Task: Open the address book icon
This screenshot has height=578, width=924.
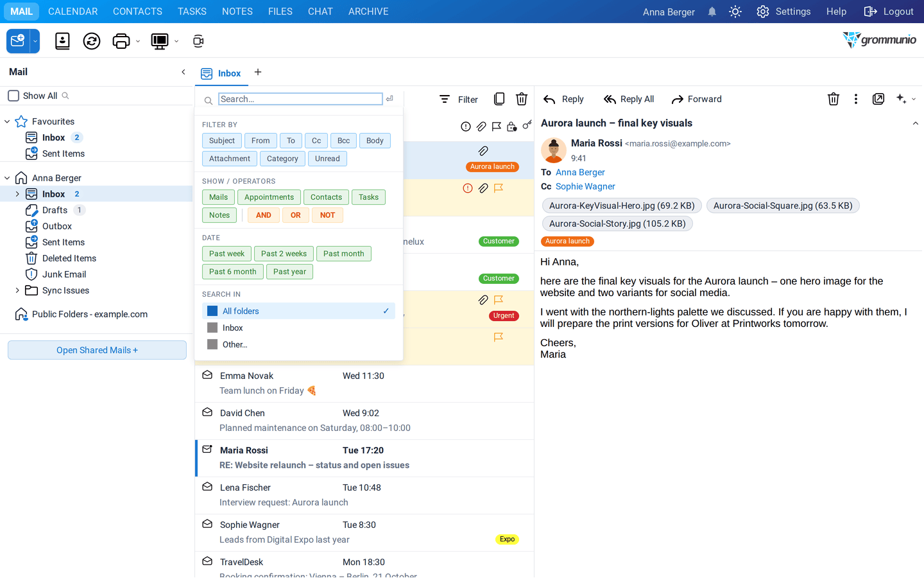Action: pos(62,41)
